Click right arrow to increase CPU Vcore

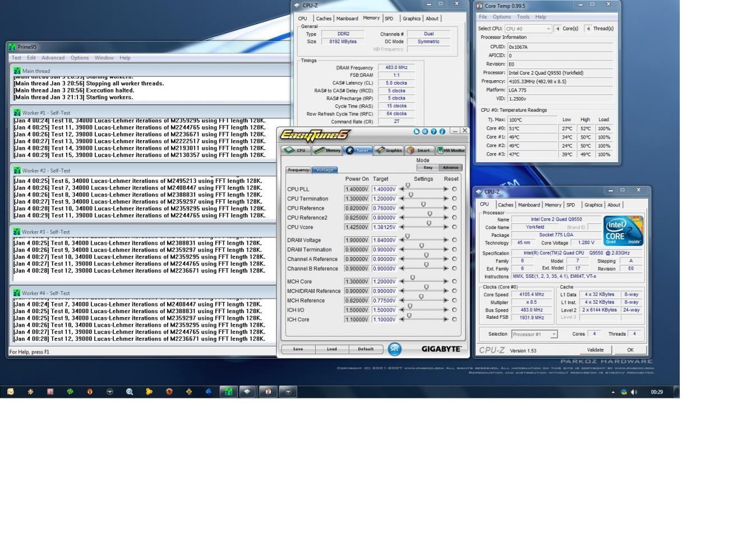(x=446, y=227)
